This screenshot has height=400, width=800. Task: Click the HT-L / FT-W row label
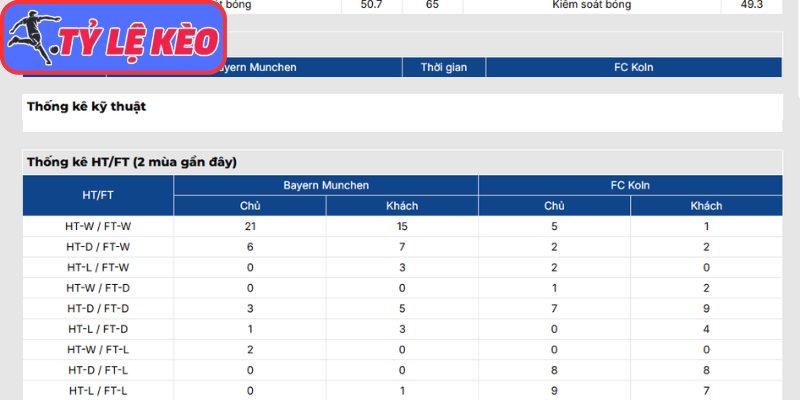98,267
